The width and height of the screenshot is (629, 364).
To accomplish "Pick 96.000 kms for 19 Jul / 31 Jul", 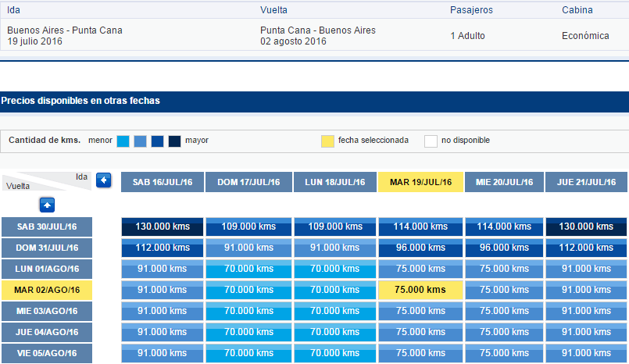I will (420, 248).
